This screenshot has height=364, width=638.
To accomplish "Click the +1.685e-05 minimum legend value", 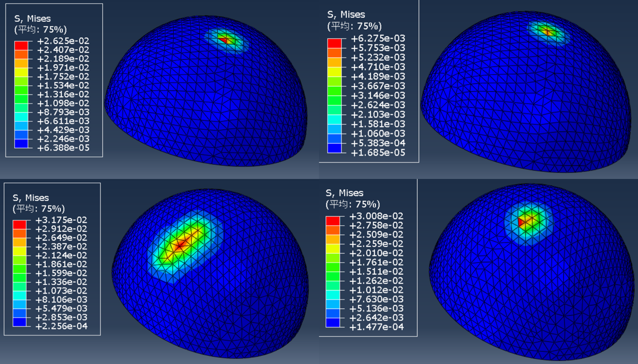I will click(378, 153).
